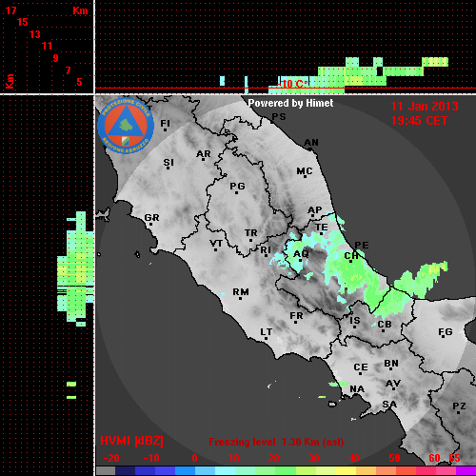Click the time '19:45 CET'
This screenshot has width=476, height=476.
pos(419,121)
